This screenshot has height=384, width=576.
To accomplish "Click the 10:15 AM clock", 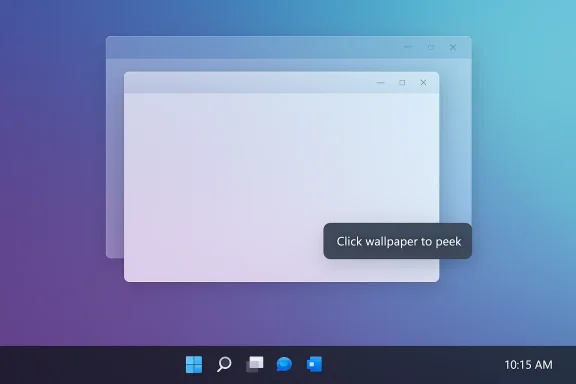I will (x=528, y=365).
